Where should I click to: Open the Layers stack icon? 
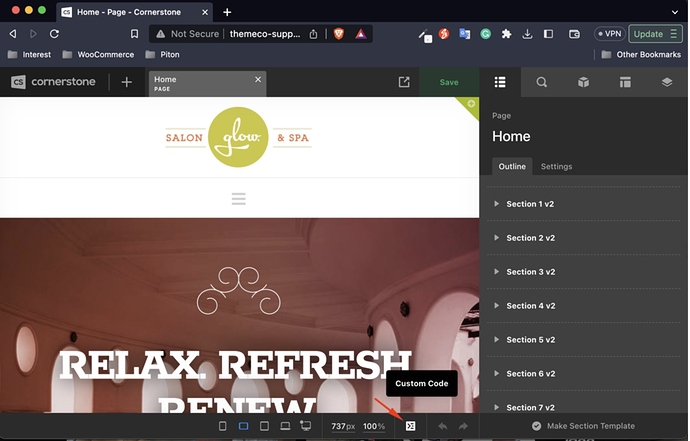point(667,82)
